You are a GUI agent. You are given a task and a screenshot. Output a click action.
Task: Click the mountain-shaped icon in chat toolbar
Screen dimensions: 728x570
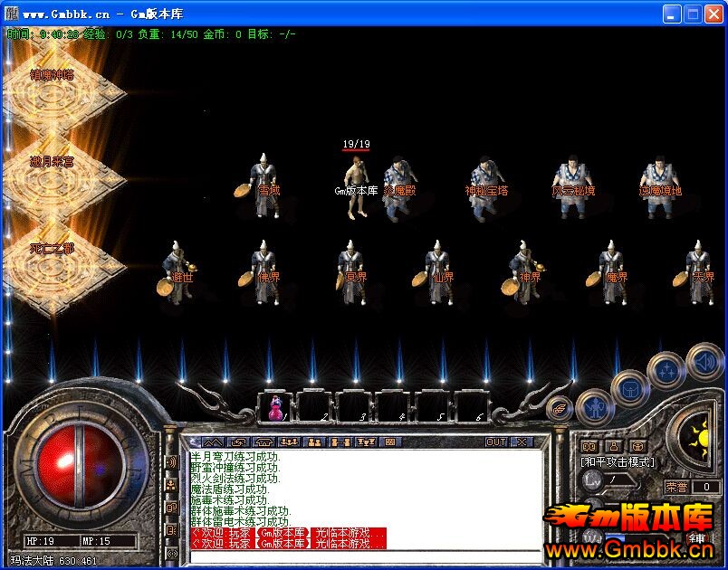(210, 442)
